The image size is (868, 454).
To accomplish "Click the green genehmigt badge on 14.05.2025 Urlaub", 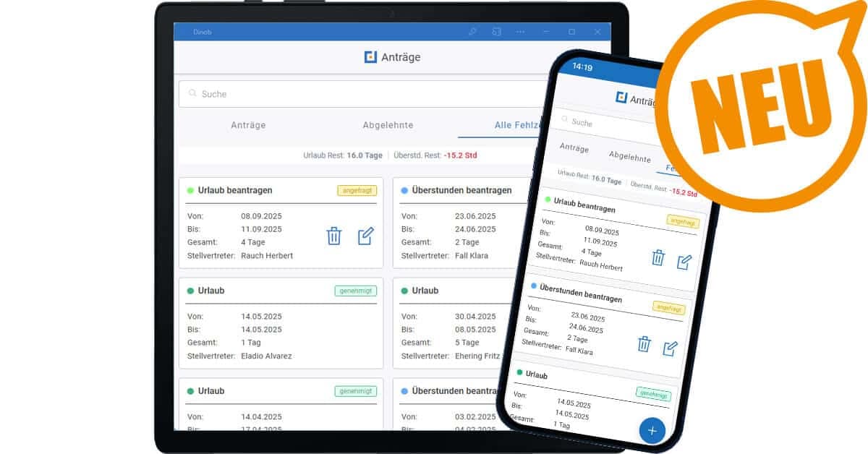I will point(355,291).
